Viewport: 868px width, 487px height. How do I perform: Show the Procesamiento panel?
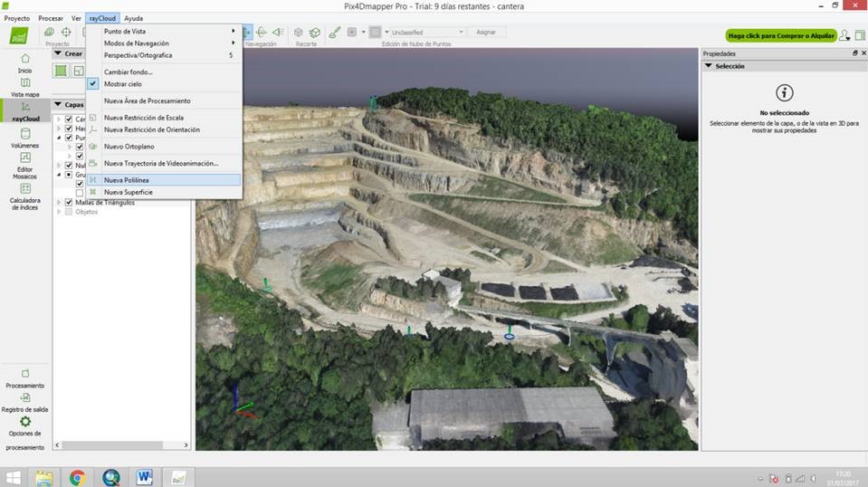coord(25,378)
